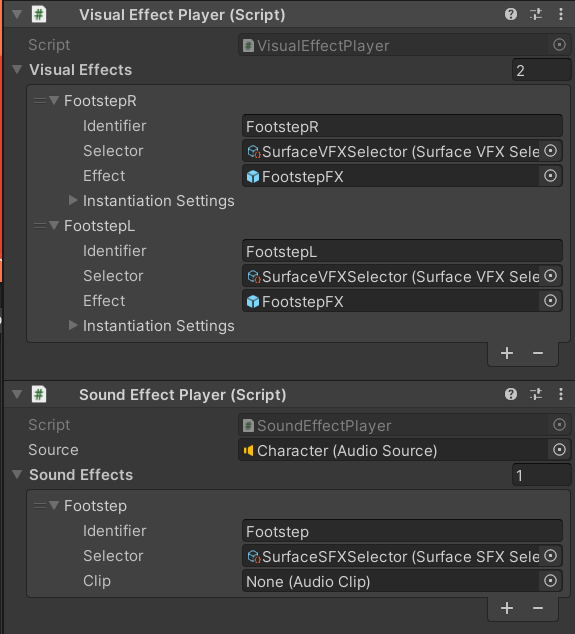575x634 pixels.
Task: Collapse the FootstepL element
Action: pos(54,225)
